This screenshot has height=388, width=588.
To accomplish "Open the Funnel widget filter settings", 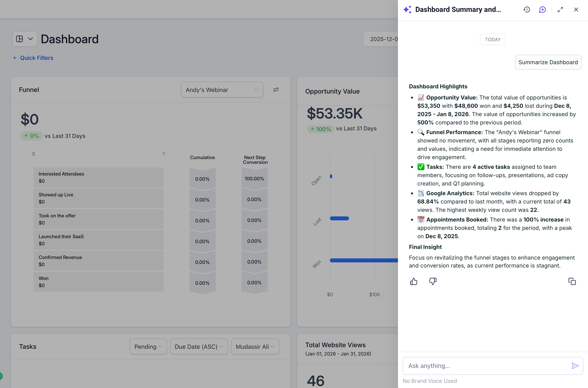I will 276,90.
